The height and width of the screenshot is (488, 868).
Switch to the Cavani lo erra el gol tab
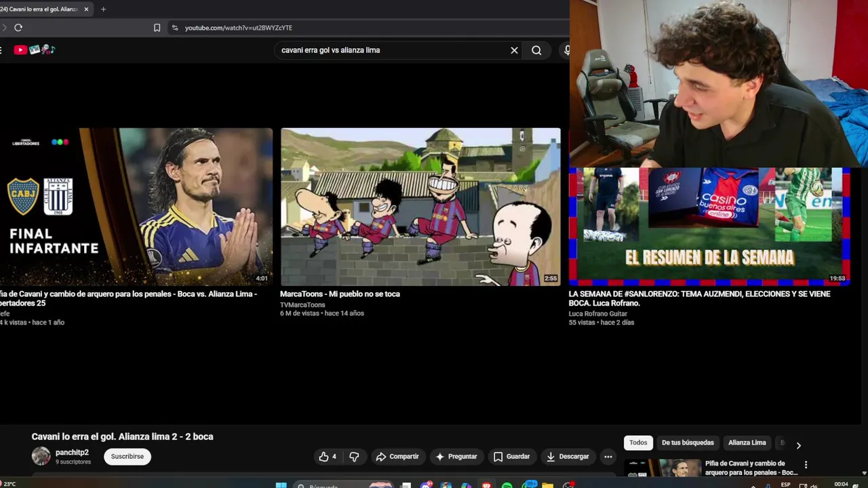point(41,9)
